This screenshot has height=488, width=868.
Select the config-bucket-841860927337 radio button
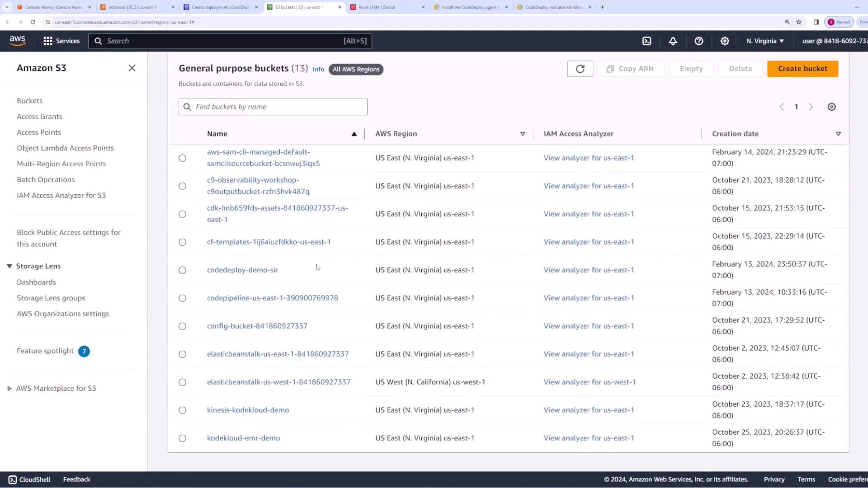click(182, 326)
